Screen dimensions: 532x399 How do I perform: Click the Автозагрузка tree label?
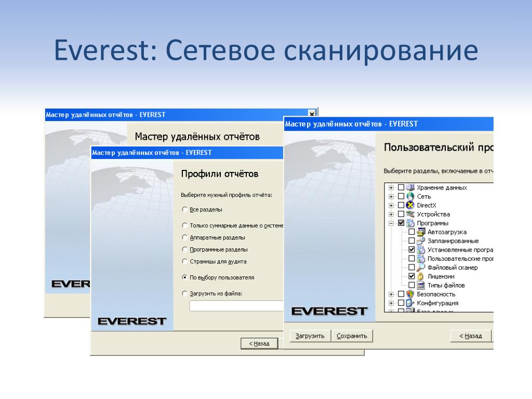(447, 232)
